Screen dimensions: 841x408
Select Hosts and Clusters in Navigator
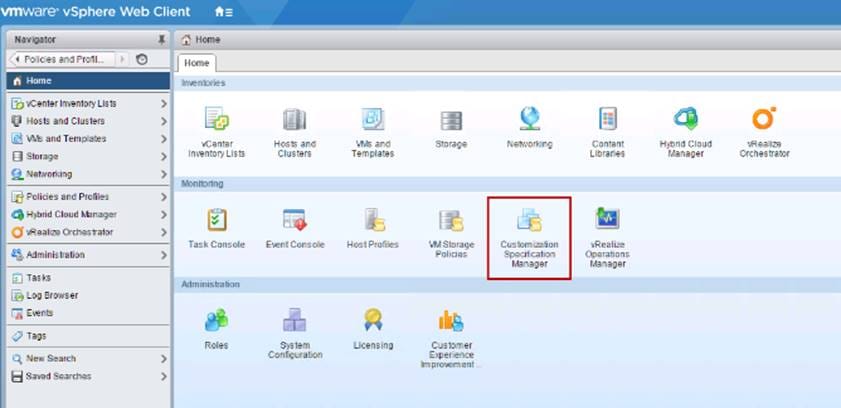click(x=88, y=121)
